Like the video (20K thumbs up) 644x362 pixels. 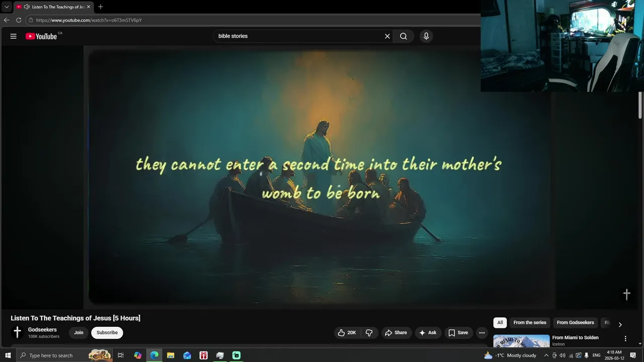click(x=347, y=333)
